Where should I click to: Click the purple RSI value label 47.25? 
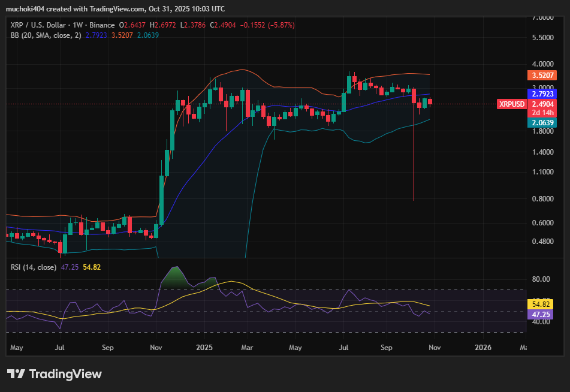coord(541,314)
